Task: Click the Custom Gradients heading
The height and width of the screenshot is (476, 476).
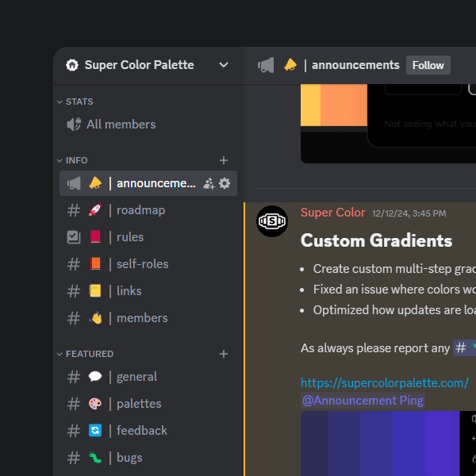Action: [376, 240]
